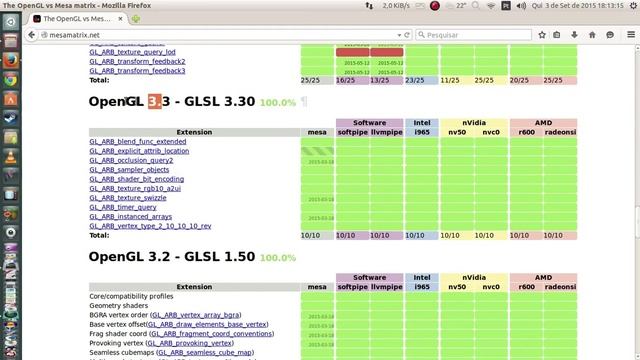The height and width of the screenshot is (360, 640).
Task: Open the Ubuntu Dash launcher icon
Action: coord(11,22)
